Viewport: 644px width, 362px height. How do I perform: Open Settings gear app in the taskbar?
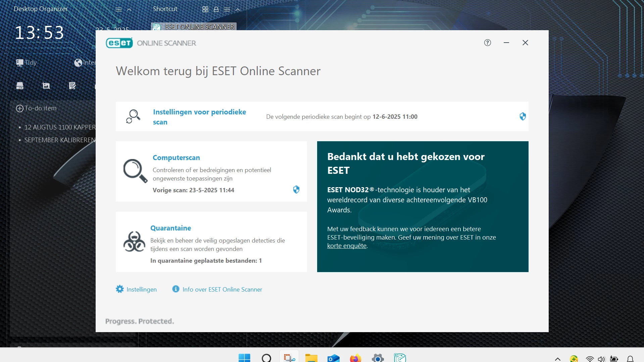pyautogui.click(x=378, y=358)
